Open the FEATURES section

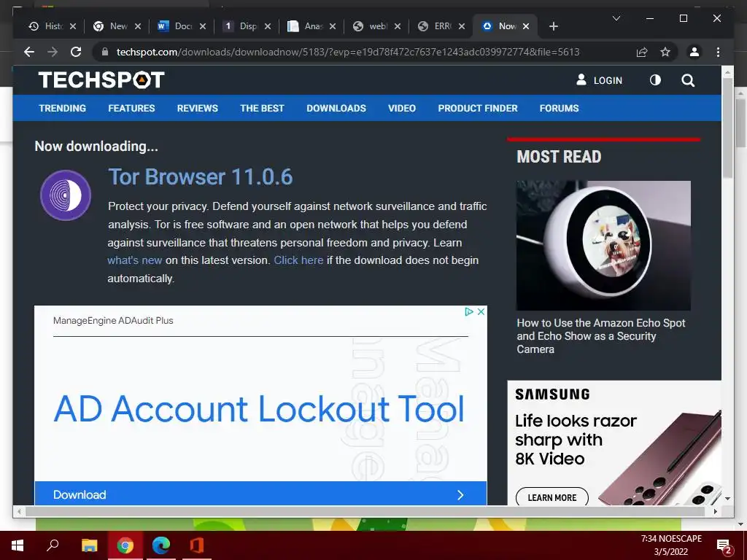click(x=131, y=108)
